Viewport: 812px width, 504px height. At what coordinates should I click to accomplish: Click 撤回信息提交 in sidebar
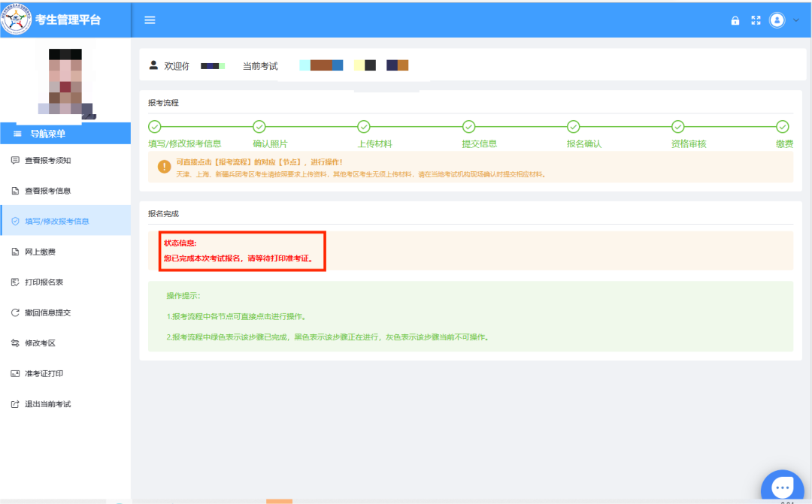[47, 312]
